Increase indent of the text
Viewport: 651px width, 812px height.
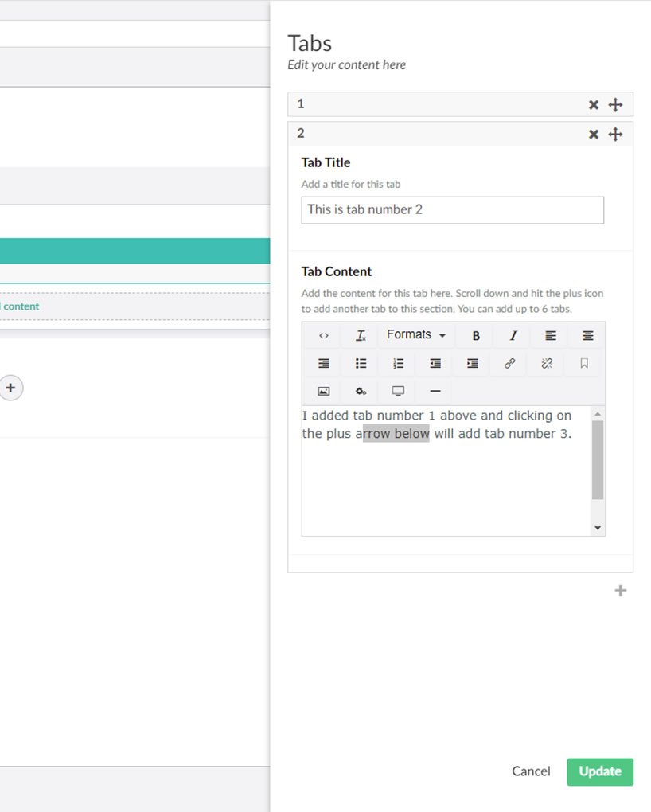pyautogui.click(x=472, y=364)
